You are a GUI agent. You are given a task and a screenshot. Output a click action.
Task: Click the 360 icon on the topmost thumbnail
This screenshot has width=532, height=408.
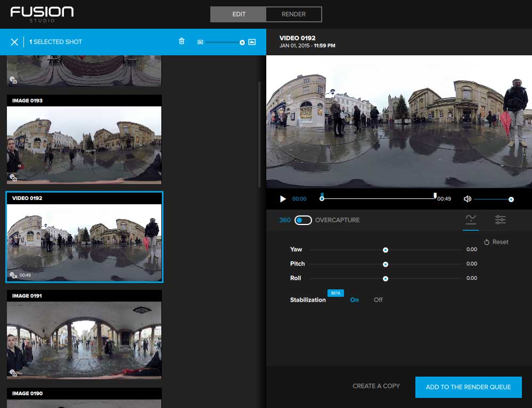pos(13,80)
